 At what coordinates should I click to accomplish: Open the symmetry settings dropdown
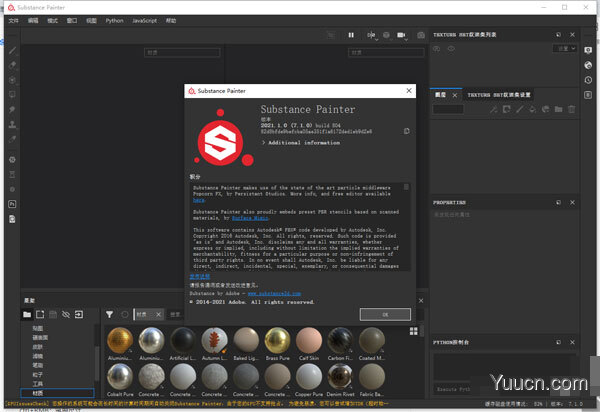click(371, 35)
